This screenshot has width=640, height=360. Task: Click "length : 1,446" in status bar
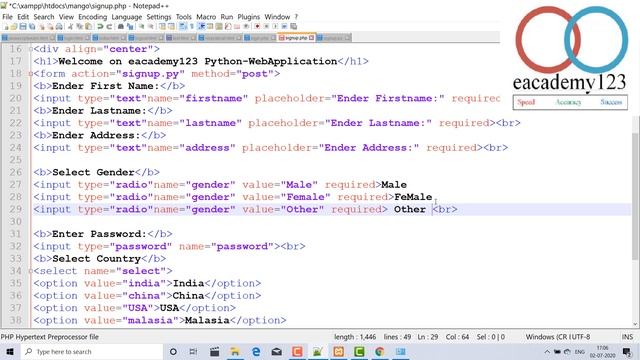(355, 337)
